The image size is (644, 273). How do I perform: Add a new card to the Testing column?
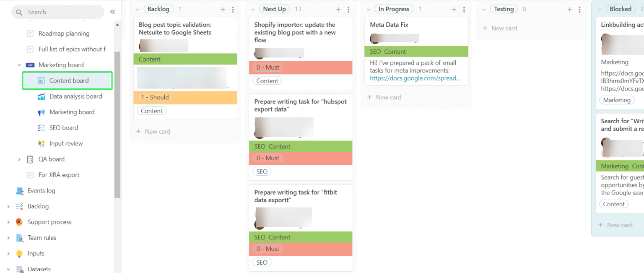tap(500, 28)
